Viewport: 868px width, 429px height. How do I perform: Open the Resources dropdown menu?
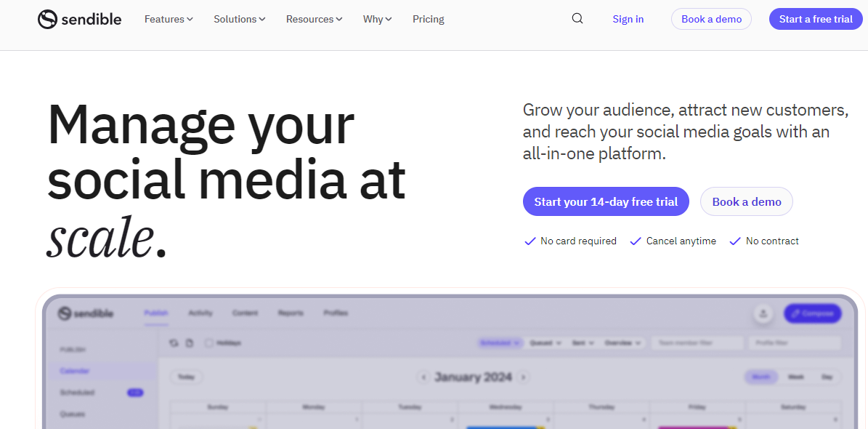315,20
